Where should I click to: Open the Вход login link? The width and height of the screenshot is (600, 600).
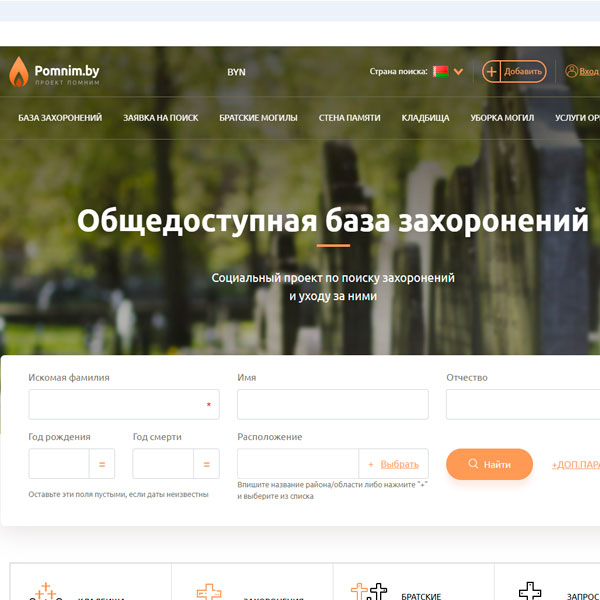pyautogui.click(x=589, y=72)
